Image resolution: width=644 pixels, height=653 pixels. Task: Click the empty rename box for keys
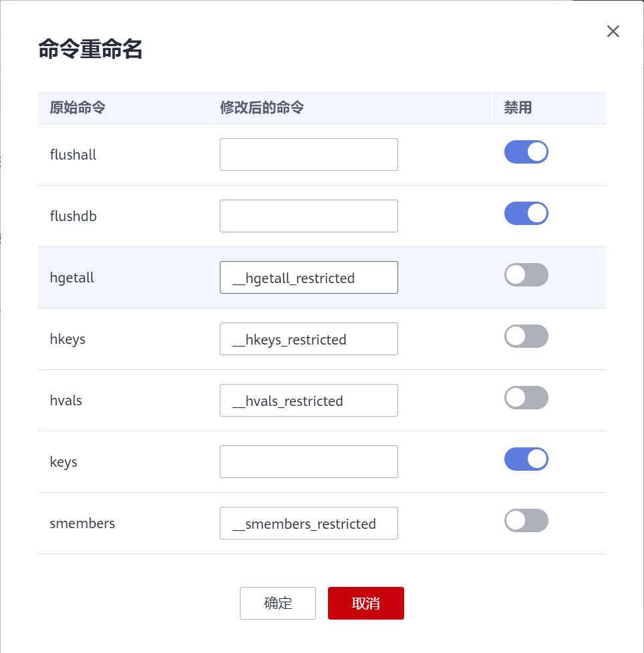(309, 461)
